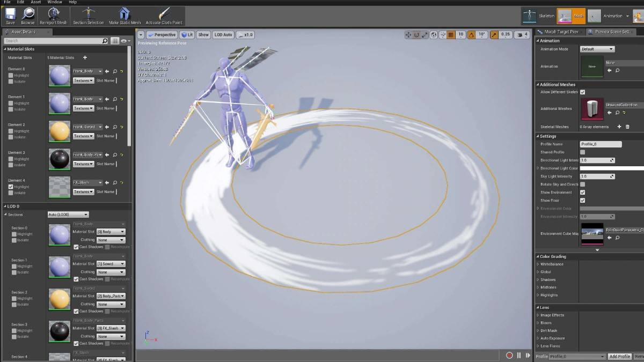Switch to the Skeleton editor mode

539,16
